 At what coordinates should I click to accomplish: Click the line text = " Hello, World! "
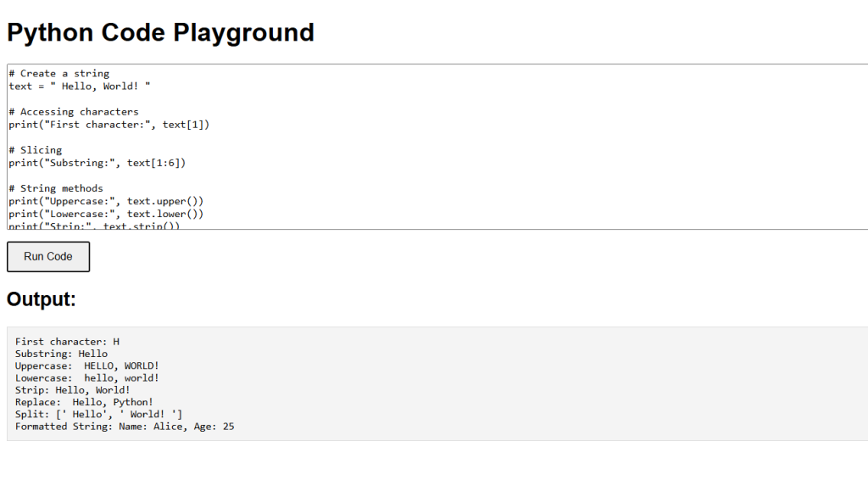click(x=79, y=86)
